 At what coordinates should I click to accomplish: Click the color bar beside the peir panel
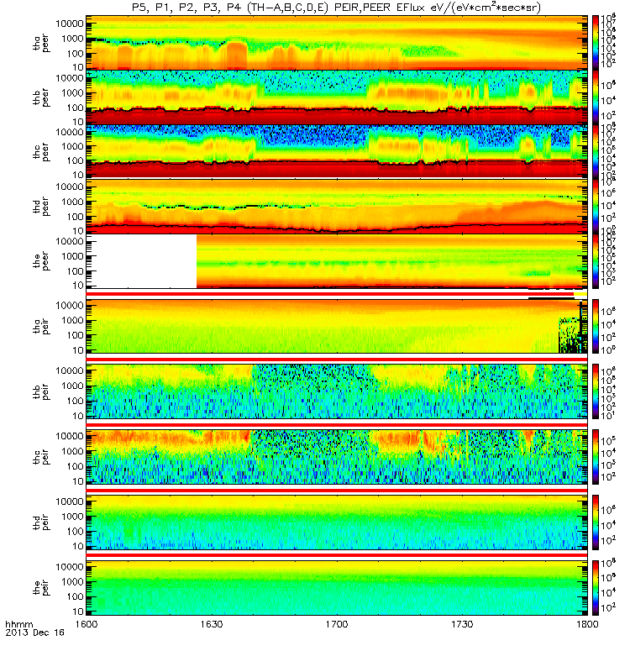click(596, 587)
